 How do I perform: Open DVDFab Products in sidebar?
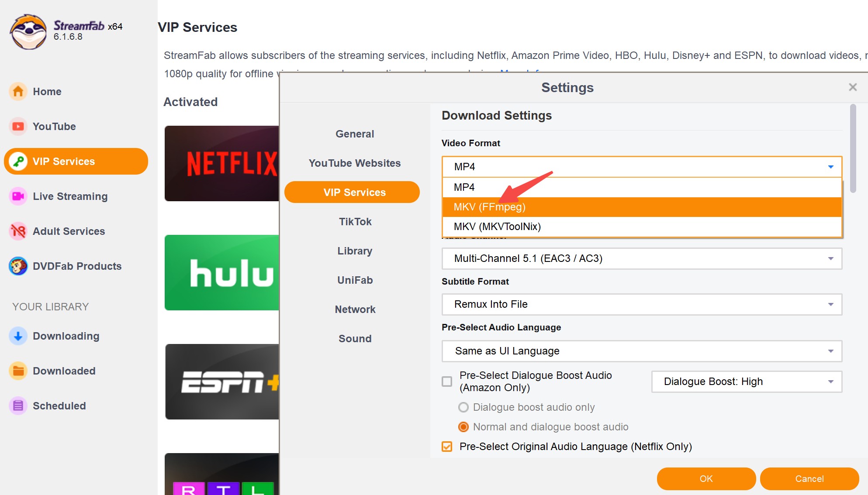click(76, 266)
